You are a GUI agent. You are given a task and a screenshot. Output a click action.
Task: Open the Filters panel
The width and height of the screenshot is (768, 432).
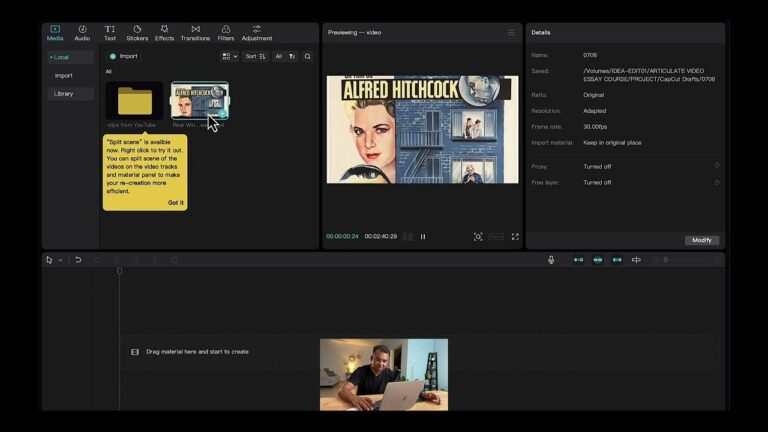(x=226, y=33)
